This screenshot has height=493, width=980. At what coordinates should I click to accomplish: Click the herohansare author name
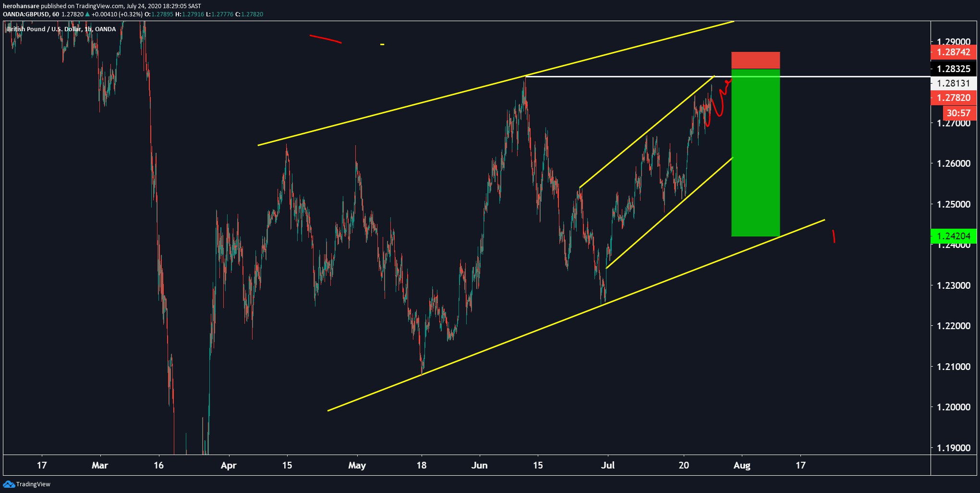[21, 6]
